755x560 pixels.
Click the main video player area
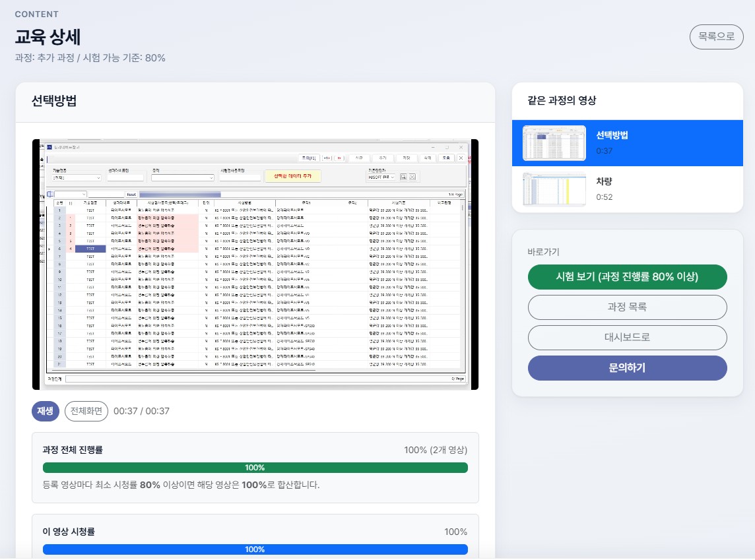coord(255,264)
